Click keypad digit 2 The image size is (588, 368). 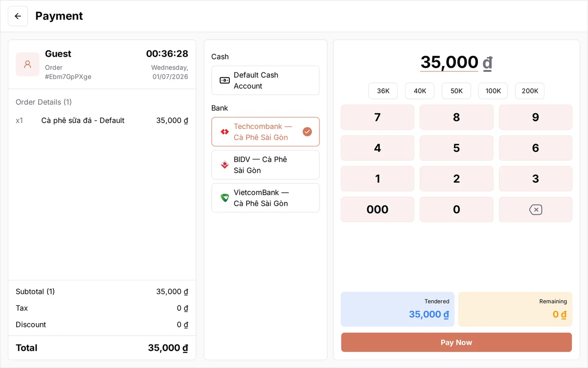(x=456, y=179)
